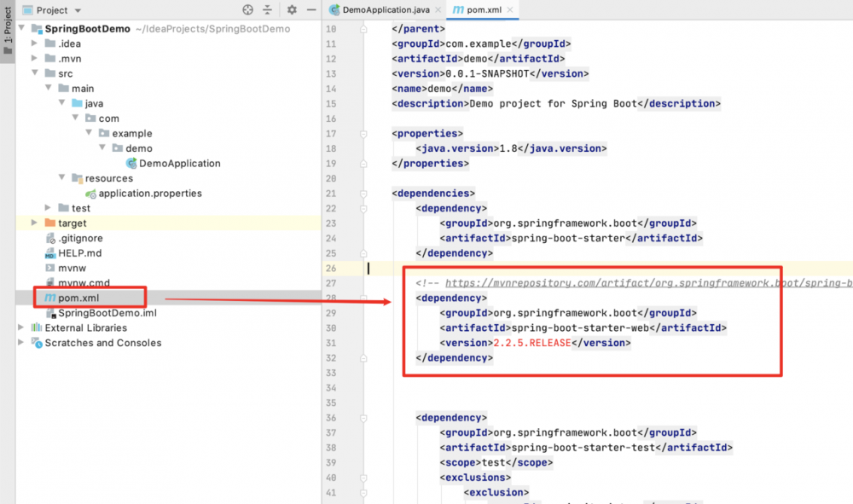Viewport: 853px width, 504px height.
Task: Click the .gitignore file icon
Action: pos(50,238)
